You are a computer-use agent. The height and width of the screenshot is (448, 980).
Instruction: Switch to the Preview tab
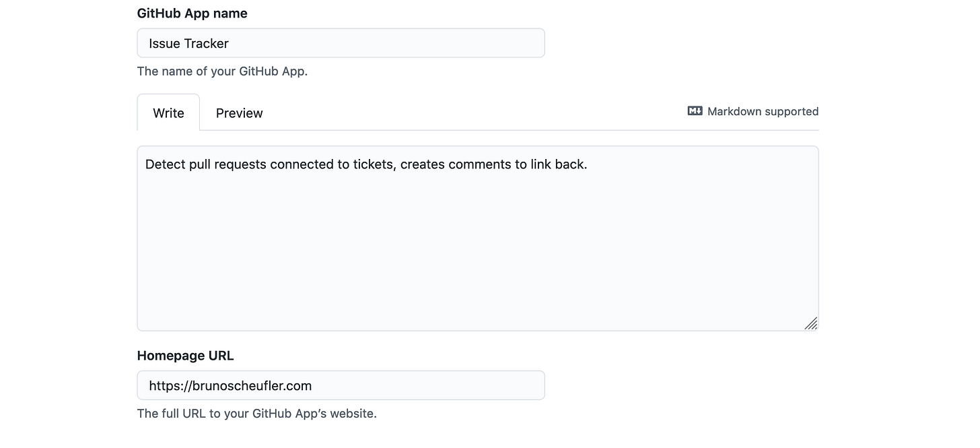point(239,113)
